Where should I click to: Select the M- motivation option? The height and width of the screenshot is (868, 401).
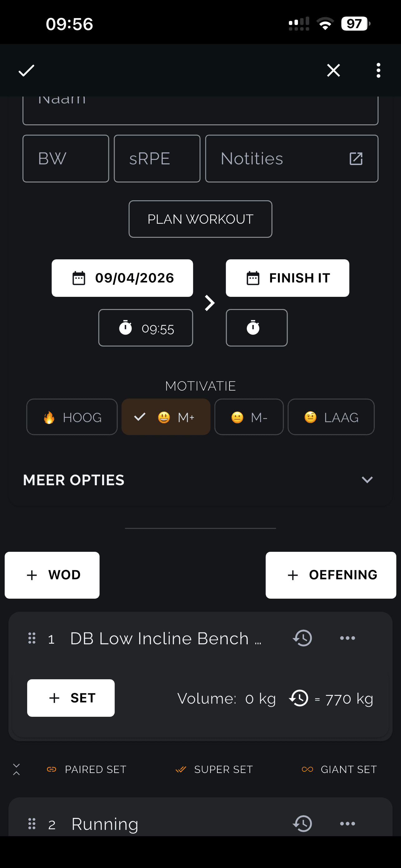pos(249,417)
